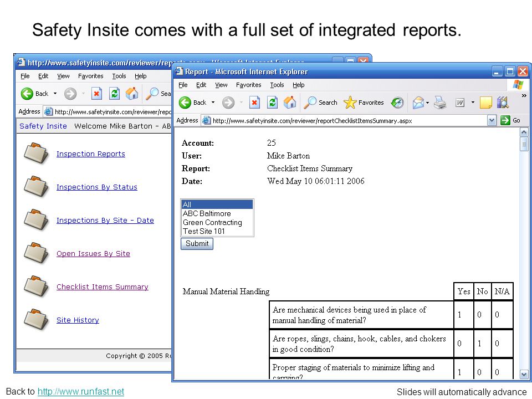
Task: Click the Research books icon
Action: (x=503, y=103)
